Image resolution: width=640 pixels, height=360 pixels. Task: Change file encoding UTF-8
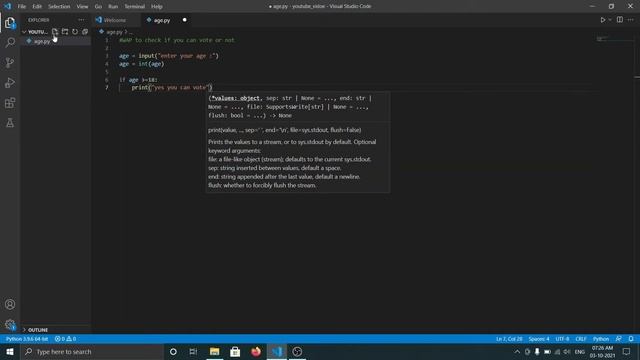[562, 339]
